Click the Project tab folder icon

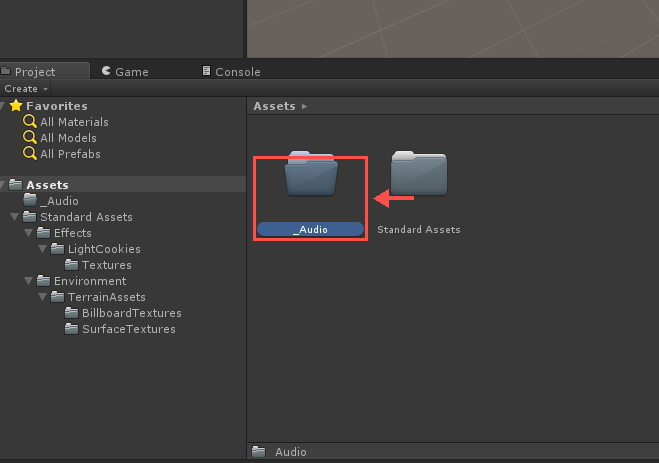click(x=5, y=71)
